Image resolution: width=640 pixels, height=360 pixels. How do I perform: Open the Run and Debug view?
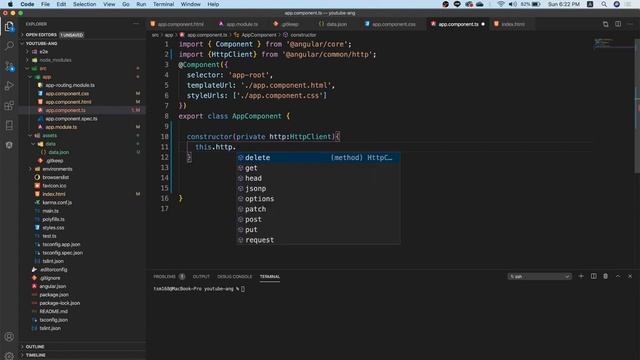[9, 86]
